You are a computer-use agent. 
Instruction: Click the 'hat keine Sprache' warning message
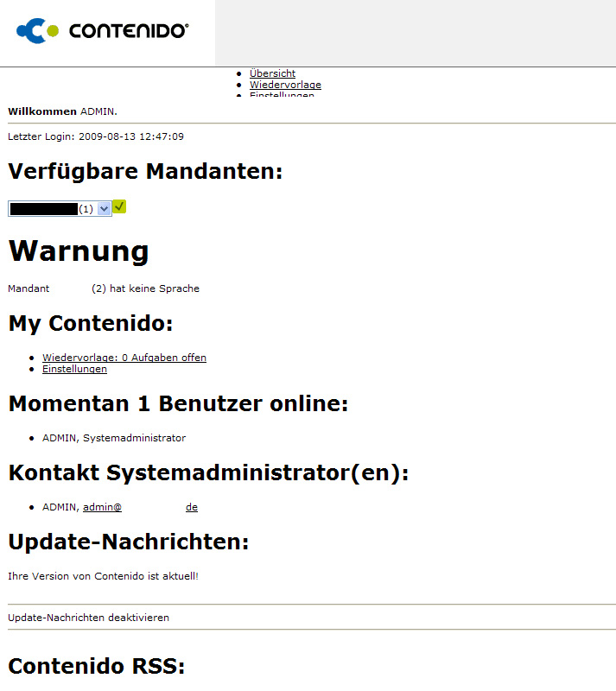(145, 288)
